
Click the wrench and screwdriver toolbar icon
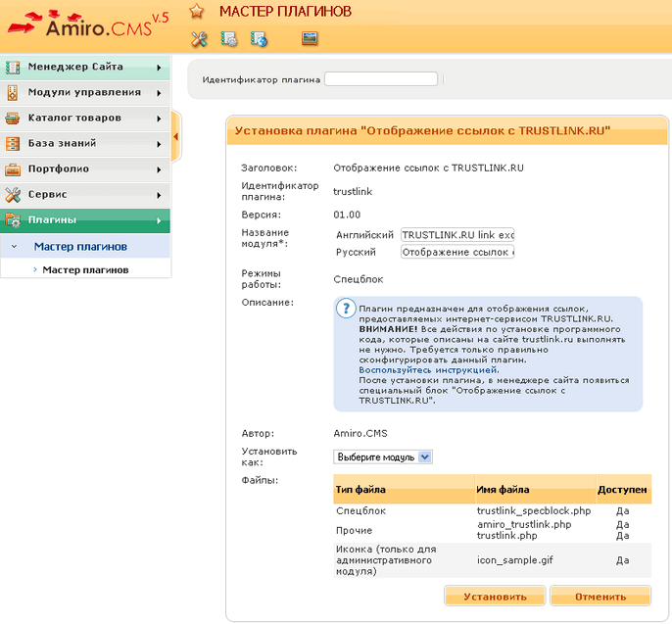pyautogui.click(x=200, y=39)
